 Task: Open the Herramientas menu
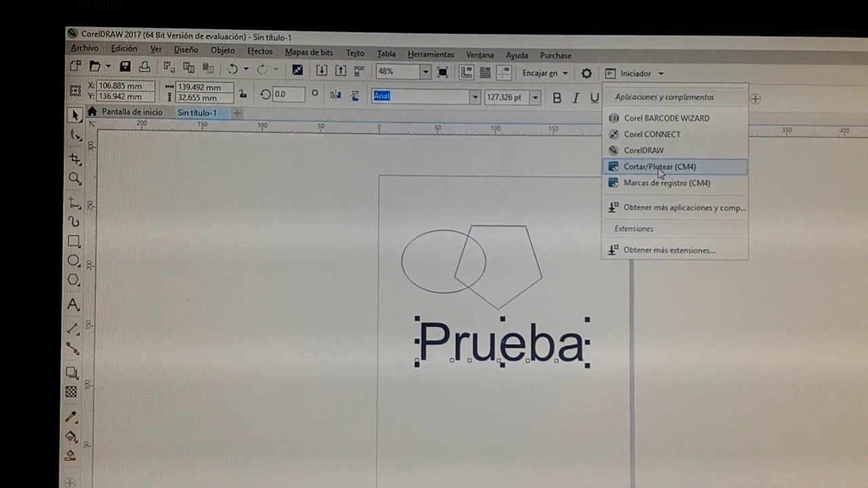click(x=431, y=54)
